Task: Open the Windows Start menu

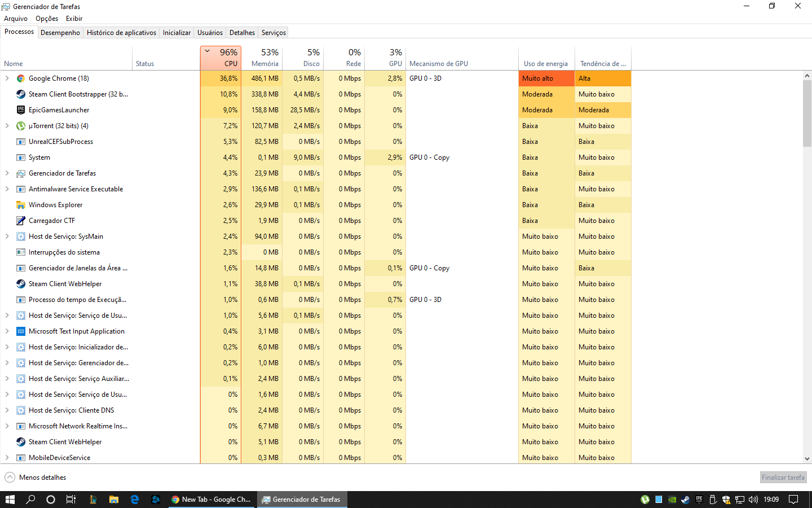Action: pos(10,500)
